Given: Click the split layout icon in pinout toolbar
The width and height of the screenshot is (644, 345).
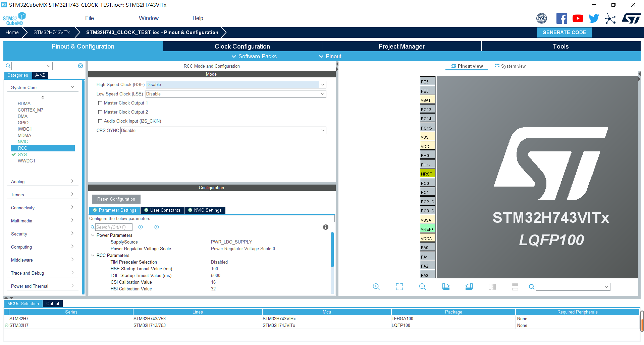Looking at the screenshot, I should pos(515,287).
